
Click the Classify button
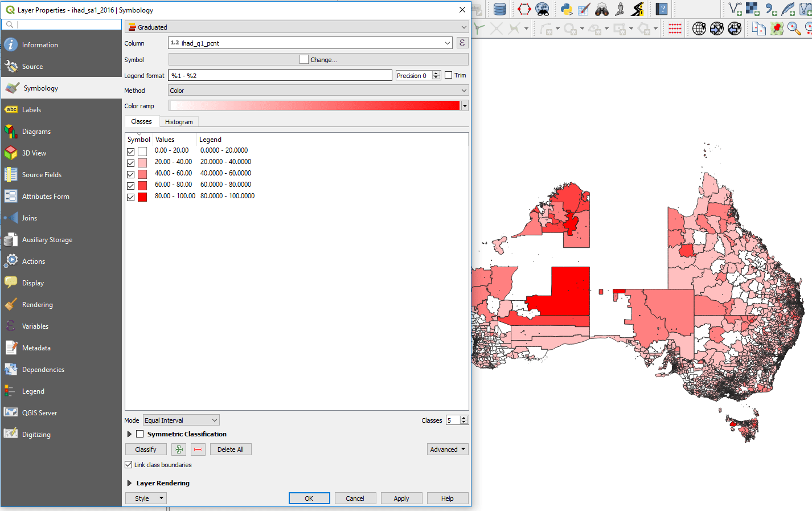pyautogui.click(x=146, y=449)
